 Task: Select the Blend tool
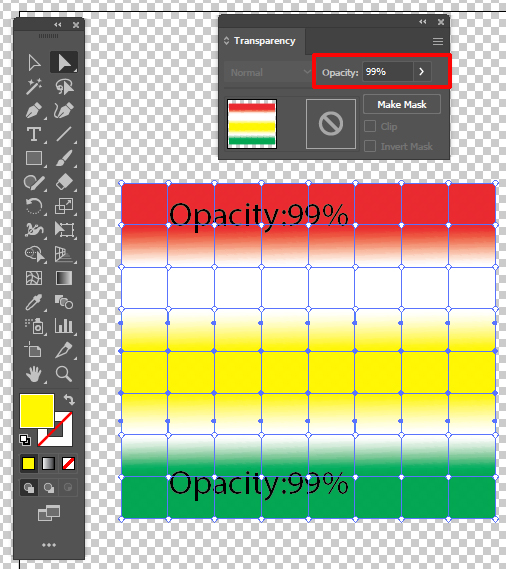(64, 302)
